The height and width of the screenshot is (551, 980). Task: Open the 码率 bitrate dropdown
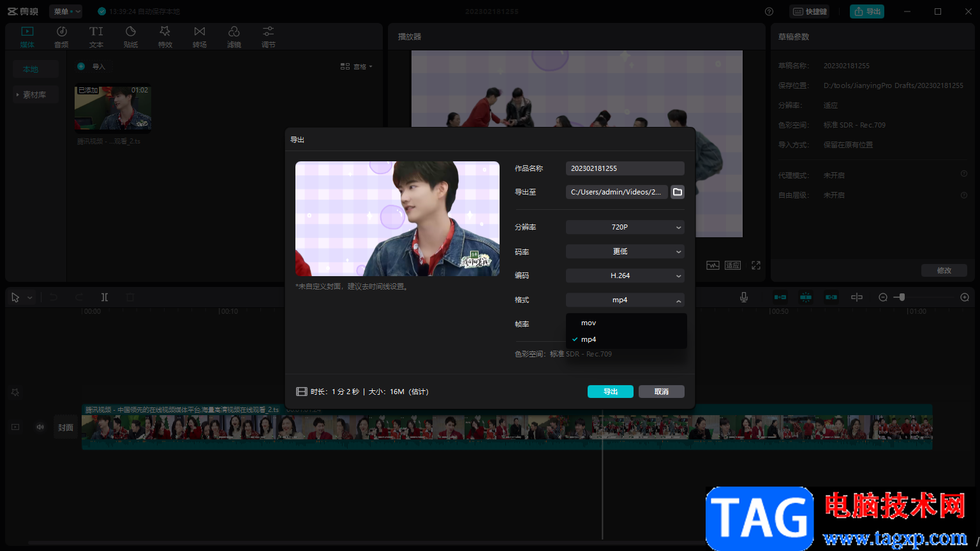tap(625, 251)
